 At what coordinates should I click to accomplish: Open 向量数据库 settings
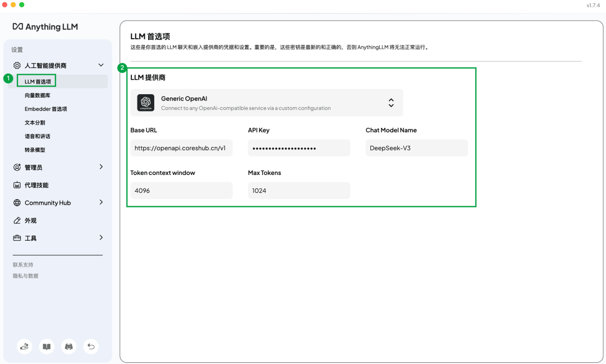(x=38, y=95)
